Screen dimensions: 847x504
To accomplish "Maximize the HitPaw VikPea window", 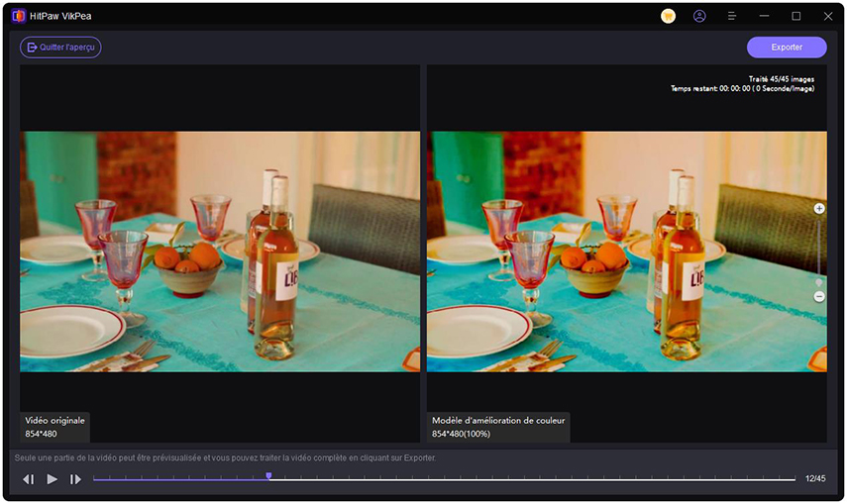I will pyautogui.click(x=795, y=16).
